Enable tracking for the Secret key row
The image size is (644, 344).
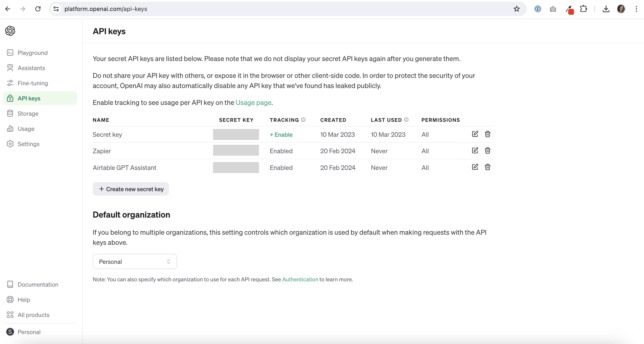click(x=281, y=134)
